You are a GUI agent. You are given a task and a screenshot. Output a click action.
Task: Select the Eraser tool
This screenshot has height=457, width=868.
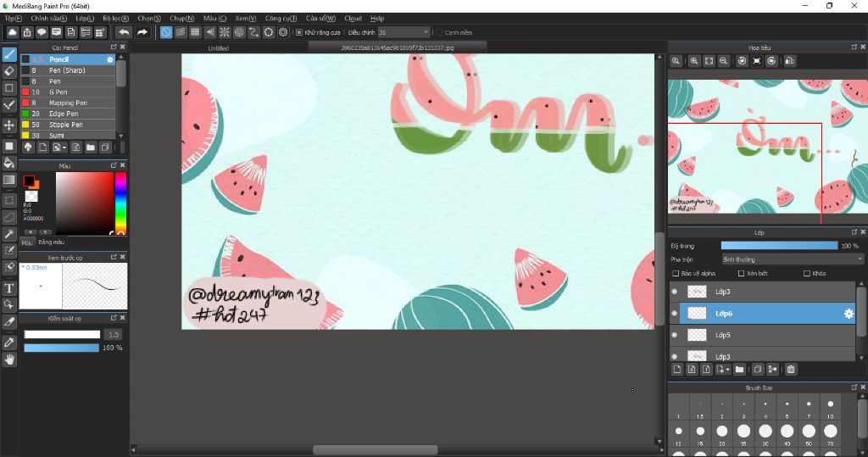pyautogui.click(x=8, y=71)
